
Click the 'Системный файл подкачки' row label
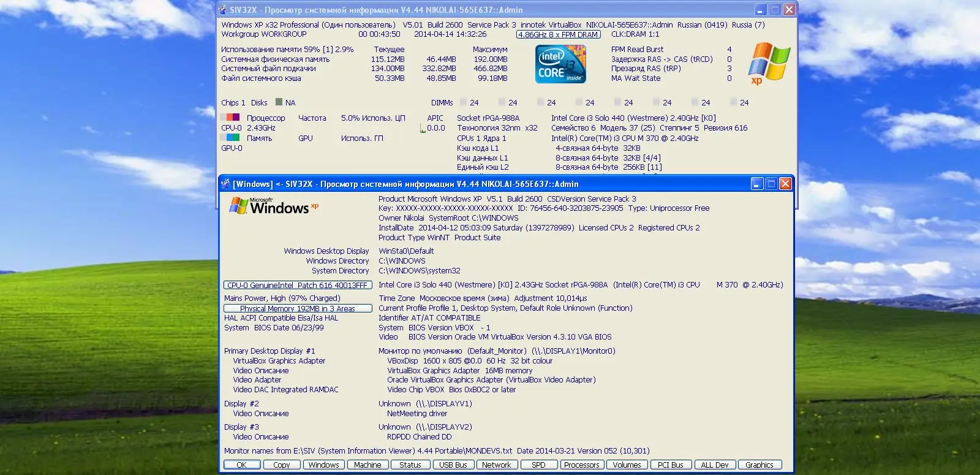(269, 69)
